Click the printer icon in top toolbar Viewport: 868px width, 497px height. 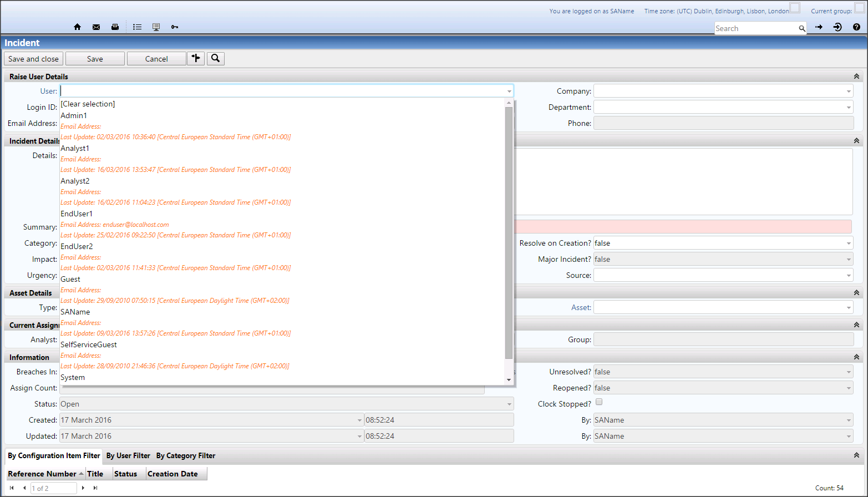pos(115,27)
